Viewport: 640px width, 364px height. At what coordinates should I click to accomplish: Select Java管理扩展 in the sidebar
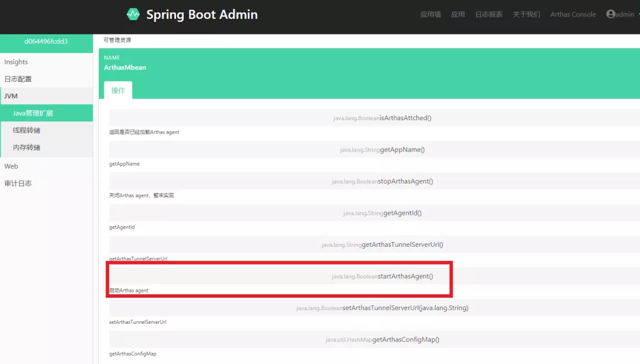33,113
